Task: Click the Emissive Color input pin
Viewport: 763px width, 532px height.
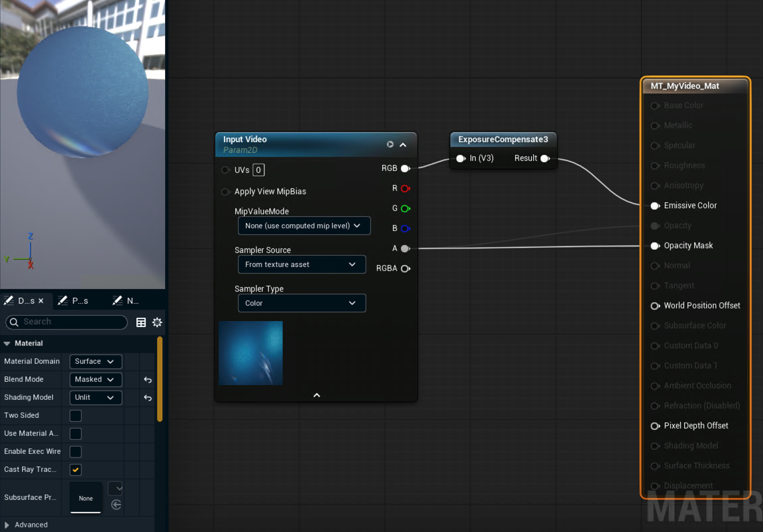Action: pyautogui.click(x=655, y=206)
